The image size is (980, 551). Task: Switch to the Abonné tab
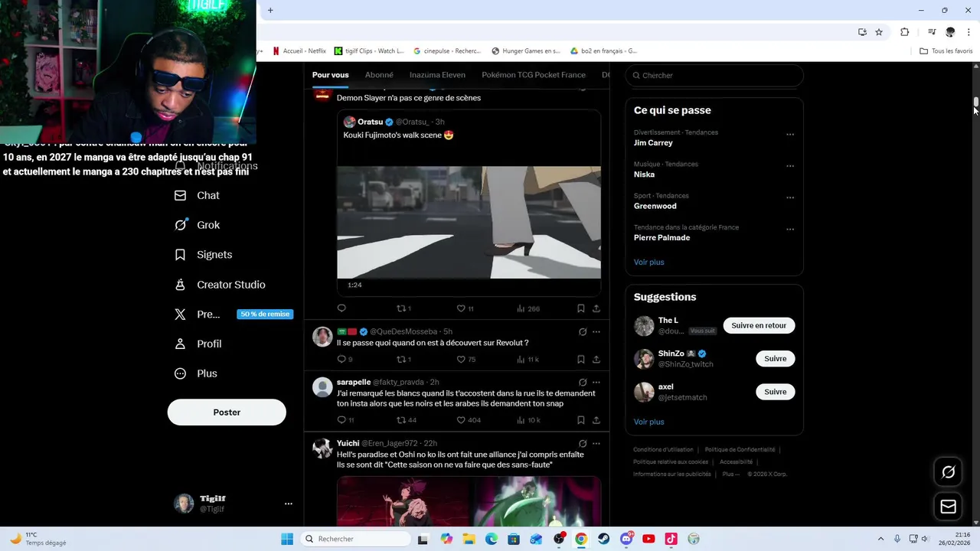[x=379, y=75]
